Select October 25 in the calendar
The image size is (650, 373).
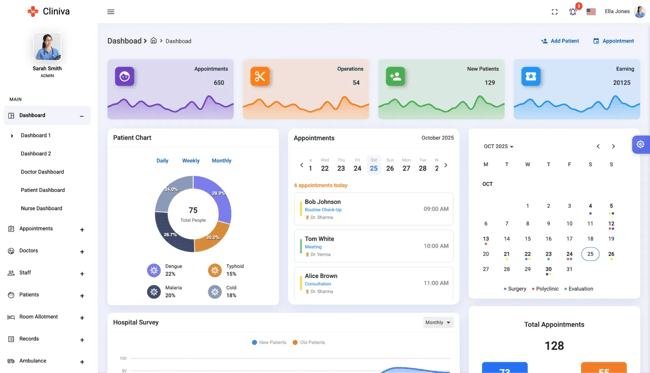(590, 254)
